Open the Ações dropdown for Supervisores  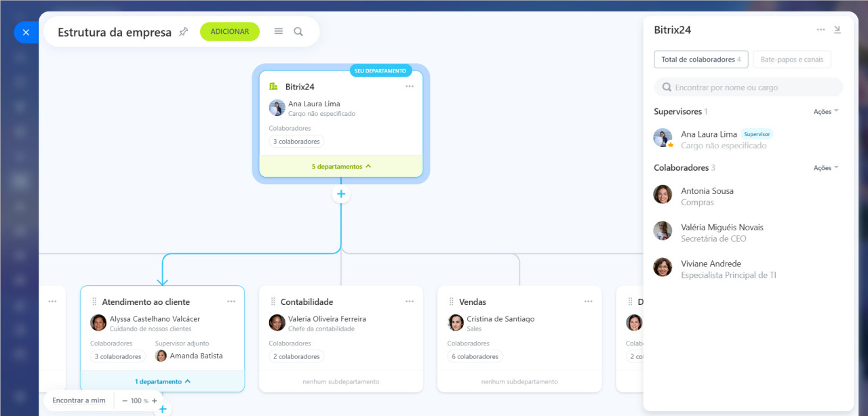(826, 112)
